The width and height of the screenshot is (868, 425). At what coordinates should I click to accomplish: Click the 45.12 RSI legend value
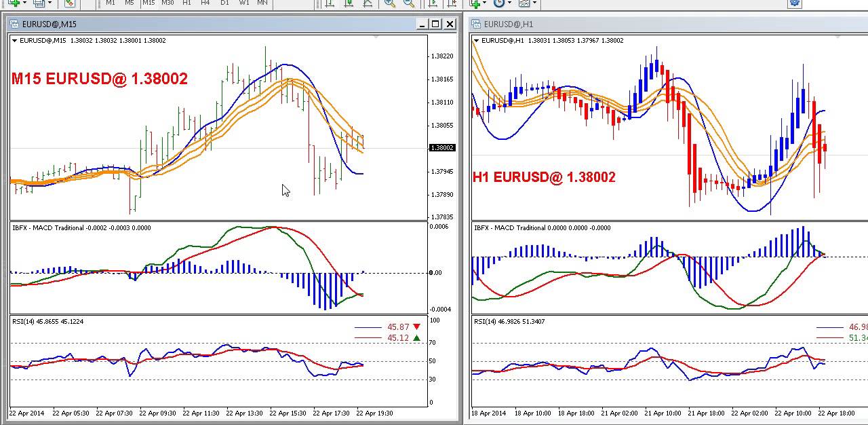398,338
